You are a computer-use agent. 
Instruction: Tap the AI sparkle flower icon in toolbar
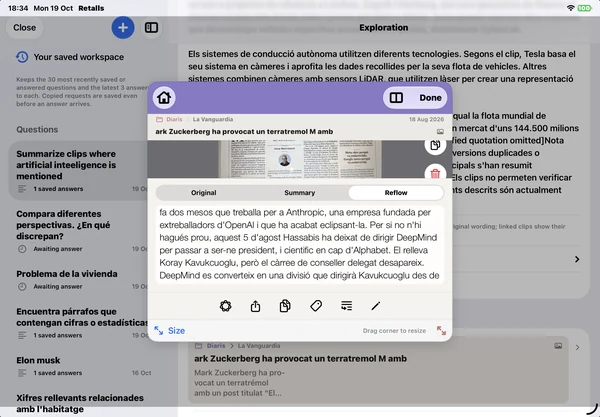pyautogui.click(x=226, y=306)
